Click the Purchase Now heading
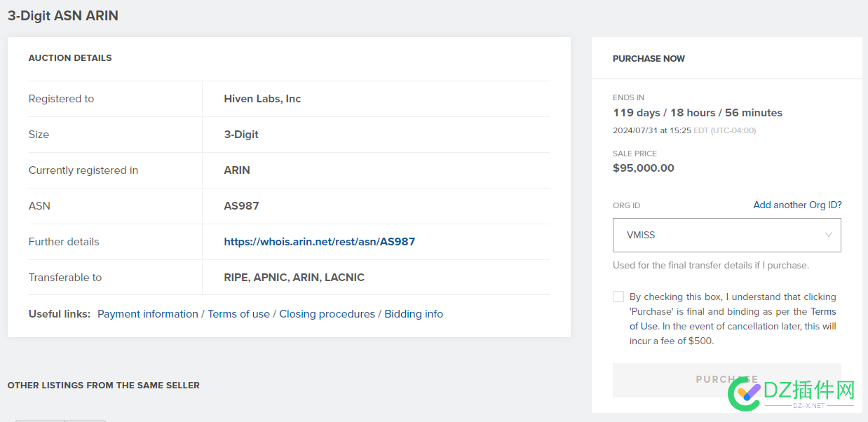The height and width of the screenshot is (422, 868). coord(649,58)
